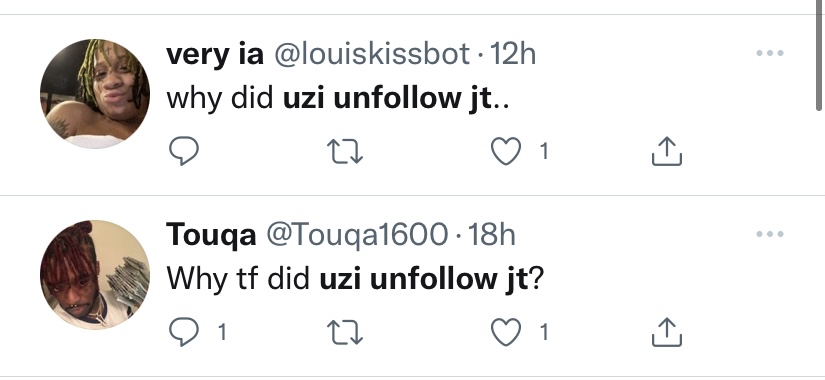Open more options on Touqa's tweet
Viewport: 825px width, 380px height.
pos(770,234)
